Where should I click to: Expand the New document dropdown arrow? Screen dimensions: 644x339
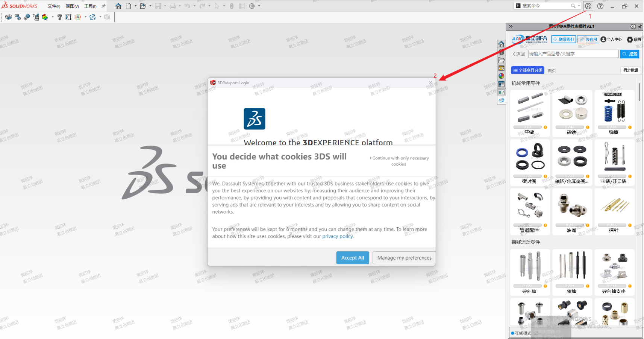point(135,6)
